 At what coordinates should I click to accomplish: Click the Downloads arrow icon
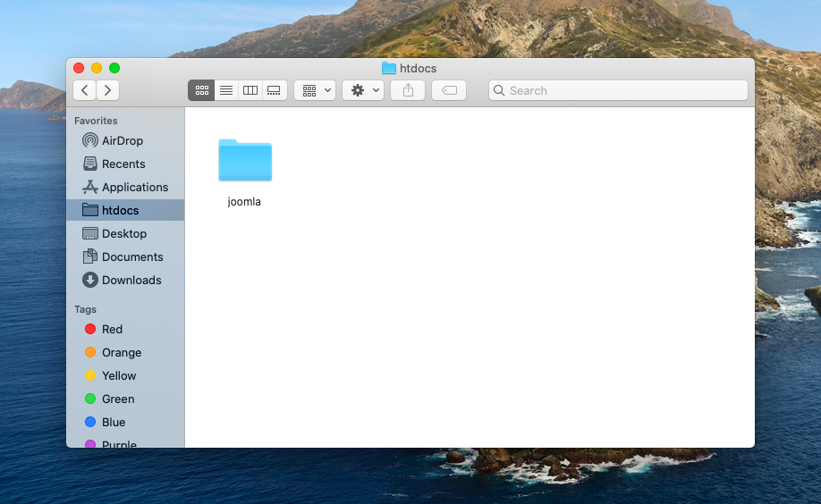click(x=90, y=280)
